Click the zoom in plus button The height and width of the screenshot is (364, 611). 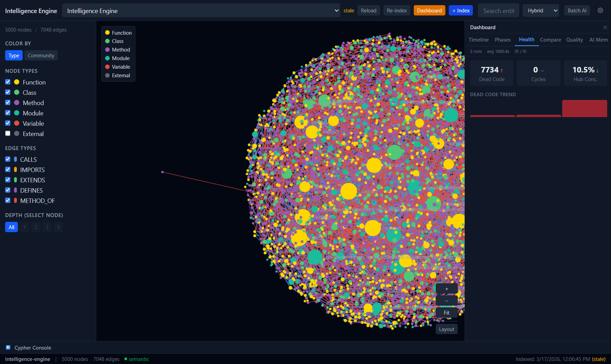tap(446, 289)
